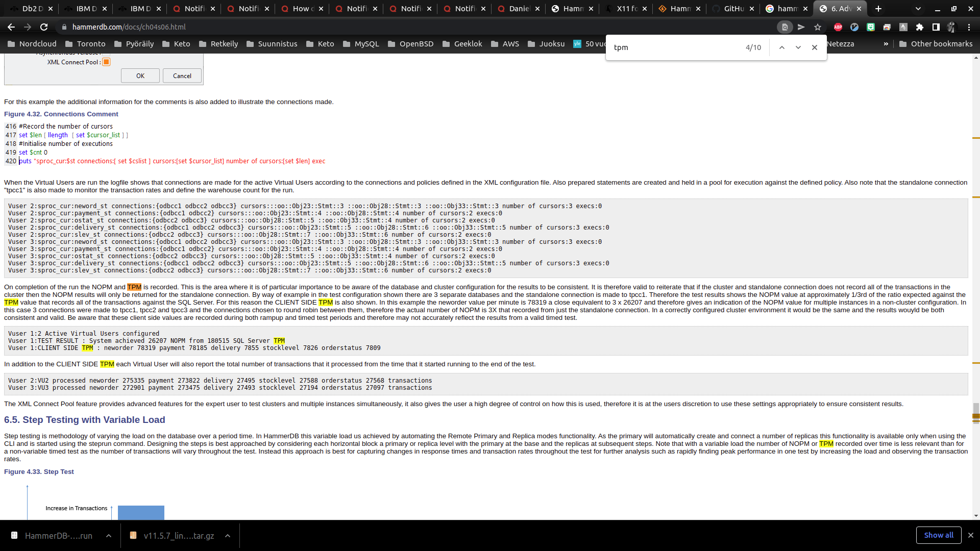Open the Pyöräily bookmarks folder

[x=134, y=44]
